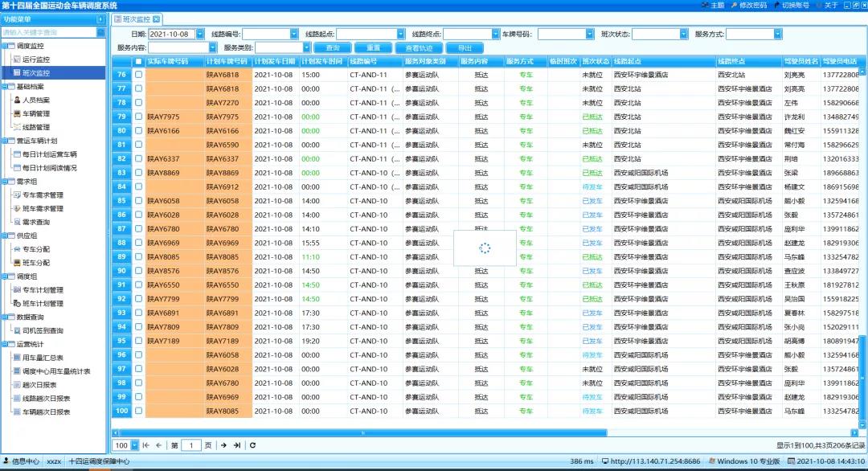
Task: Open the page size dropdown showing 100
Action: (x=133, y=445)
